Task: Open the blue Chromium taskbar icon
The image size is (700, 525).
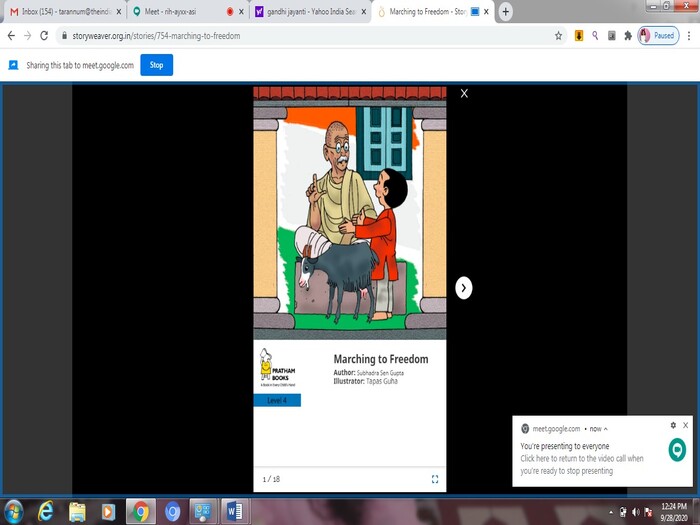Action: (x=173, y=512)
